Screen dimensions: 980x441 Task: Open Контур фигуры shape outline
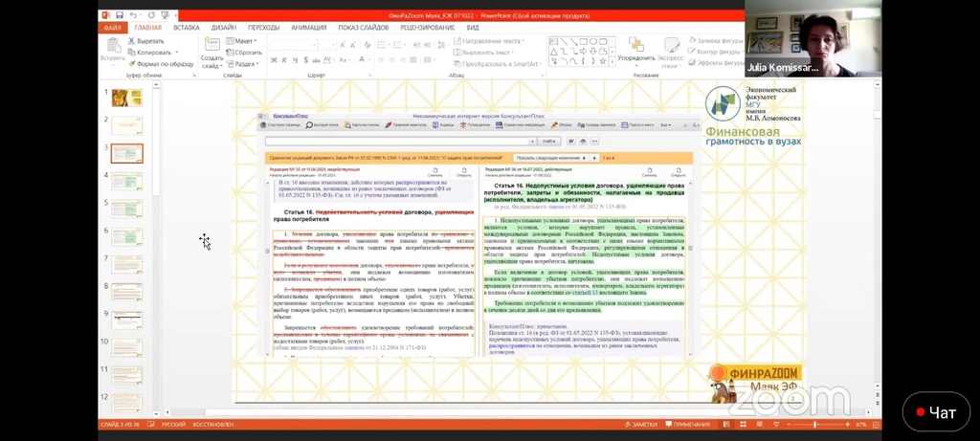pos(716,53)
